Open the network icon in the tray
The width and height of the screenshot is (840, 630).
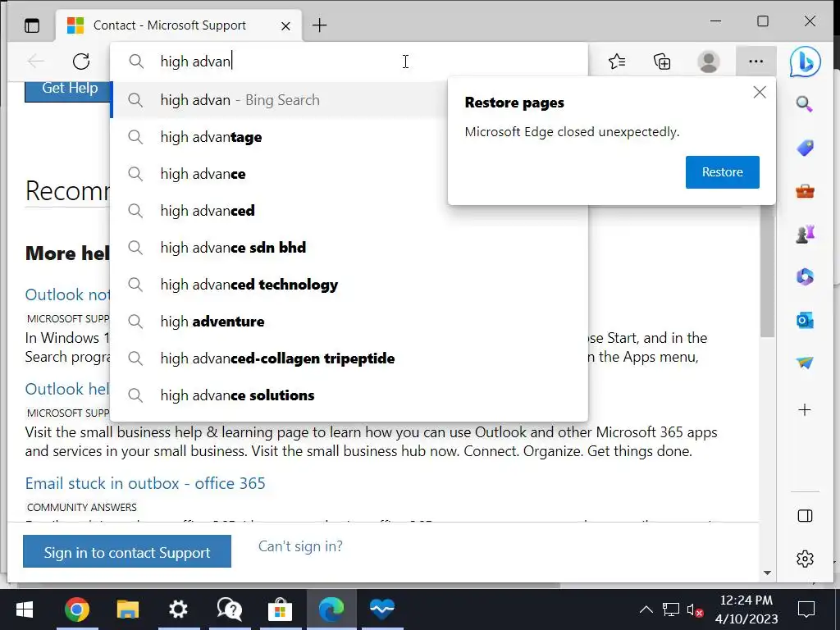(670, 609)
